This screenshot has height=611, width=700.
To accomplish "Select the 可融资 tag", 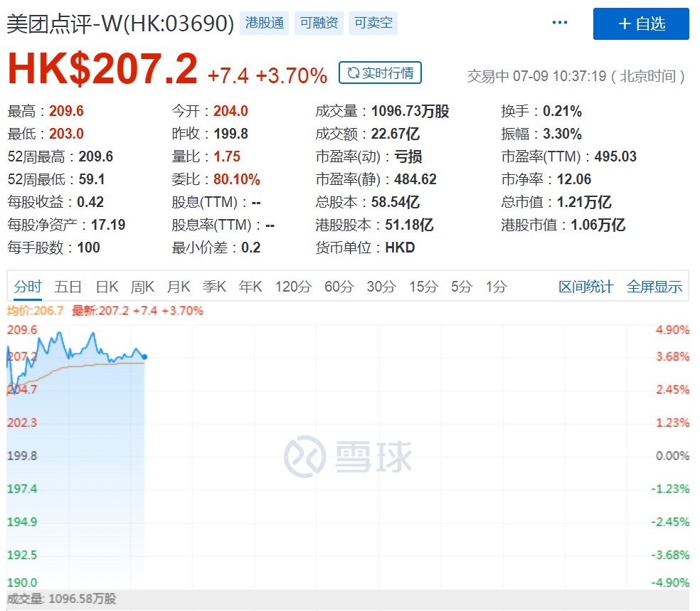I will click(x=319, y=23).
